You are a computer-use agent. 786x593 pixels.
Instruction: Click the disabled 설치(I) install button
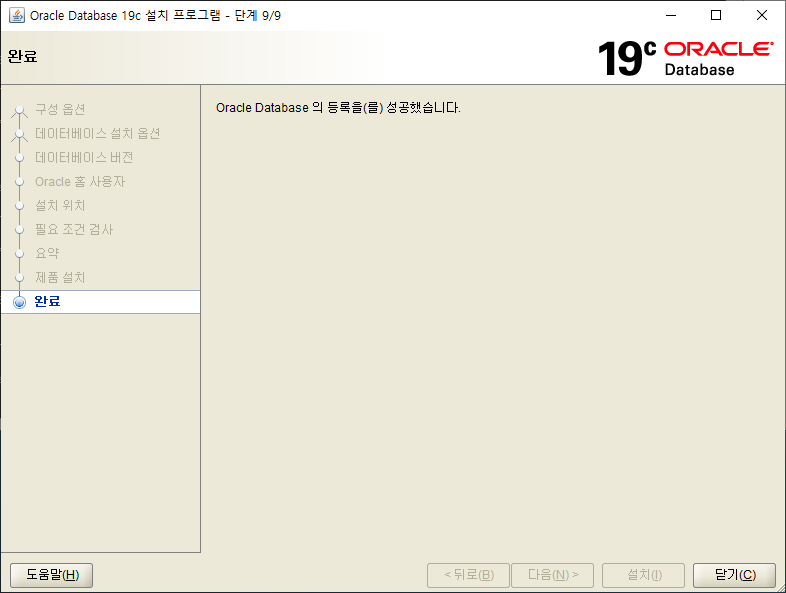(x=644, y=574)
